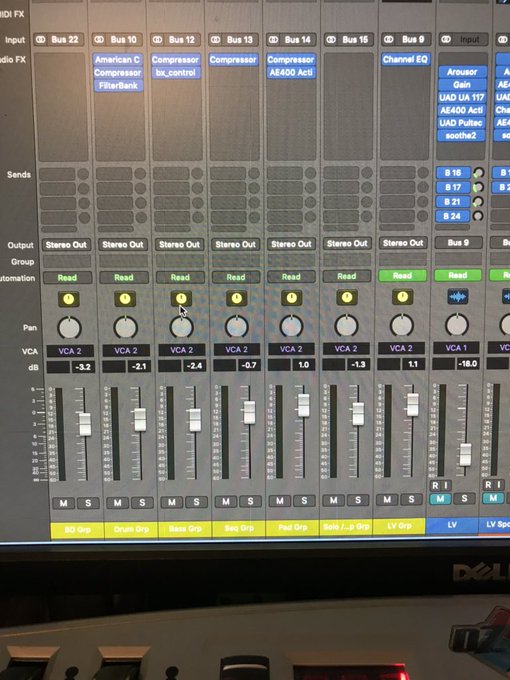Unmute the LV channel

click(x=440, y=499)
